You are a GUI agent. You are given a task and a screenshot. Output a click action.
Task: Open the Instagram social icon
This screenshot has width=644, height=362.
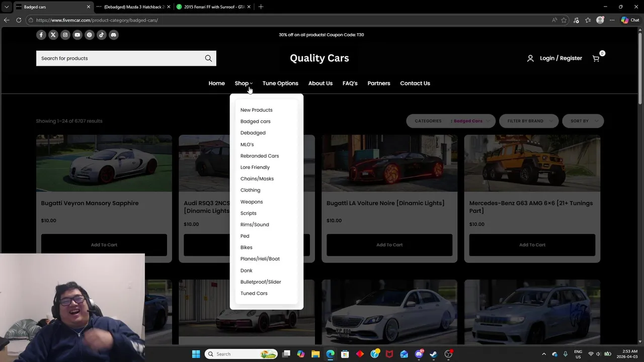click(65, 35)
